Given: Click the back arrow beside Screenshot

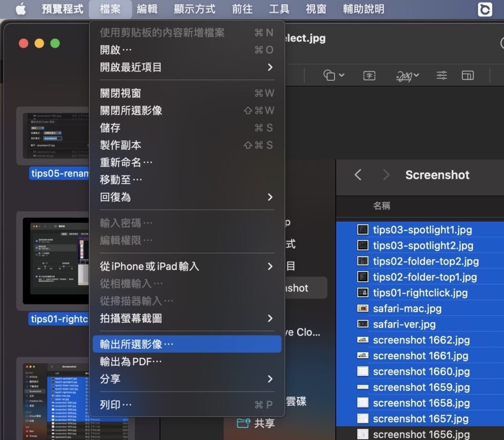Looking at the screenshot, I should [x=358, y=175].
